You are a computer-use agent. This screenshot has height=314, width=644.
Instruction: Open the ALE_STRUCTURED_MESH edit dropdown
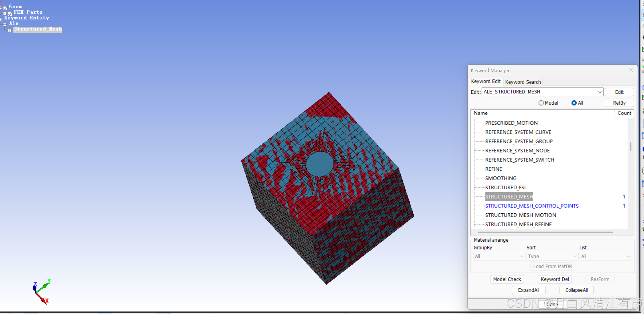point(600,92)
